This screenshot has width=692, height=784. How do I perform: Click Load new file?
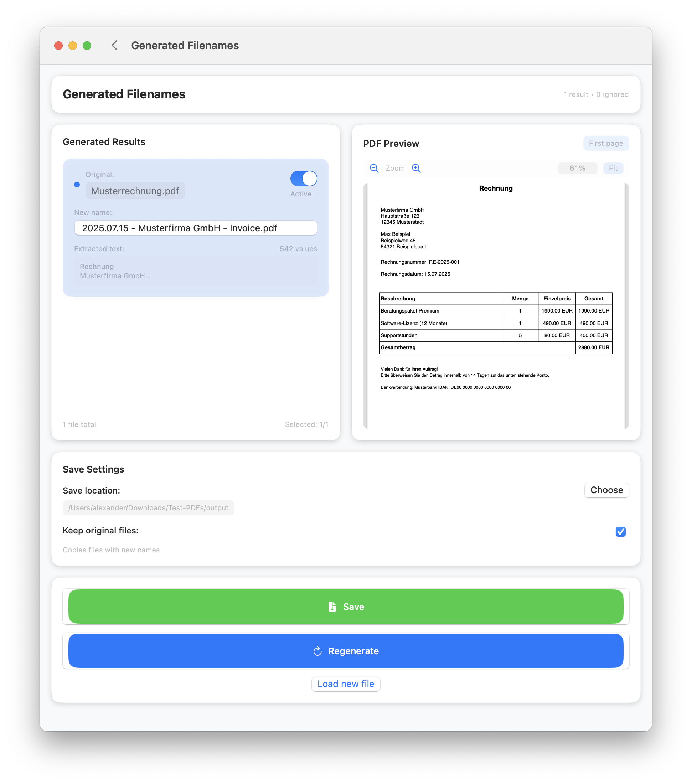point(346,684)
